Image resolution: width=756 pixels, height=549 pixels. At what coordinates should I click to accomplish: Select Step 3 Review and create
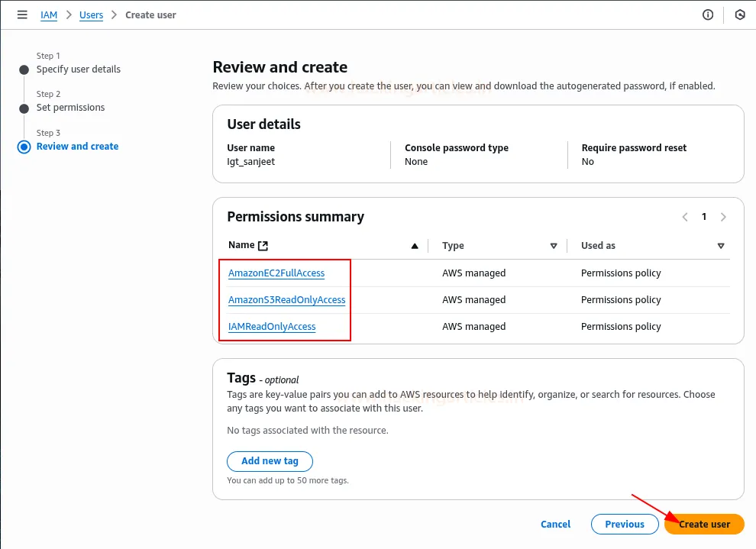tap(77, 147)
